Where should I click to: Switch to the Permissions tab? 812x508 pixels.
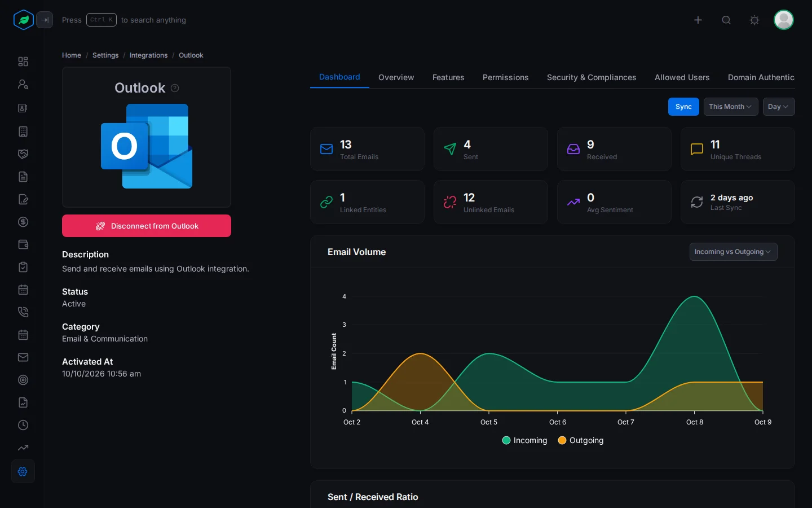click(x=506, y=77)
